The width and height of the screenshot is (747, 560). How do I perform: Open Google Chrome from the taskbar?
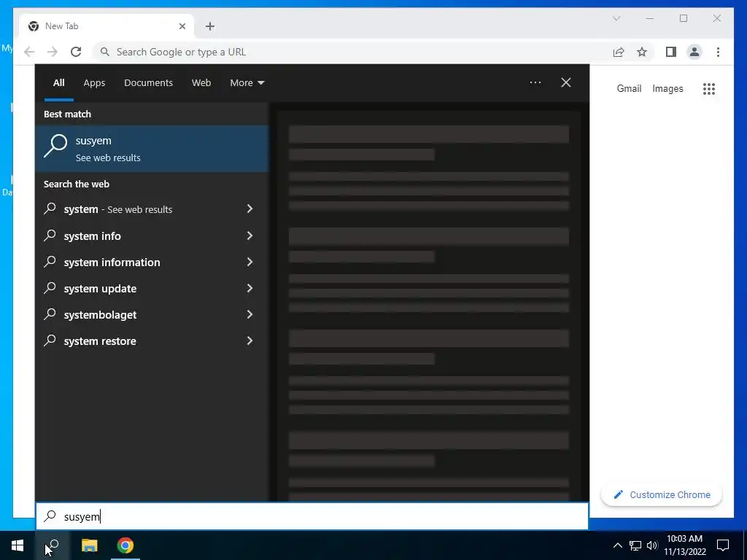click(125, 545)
